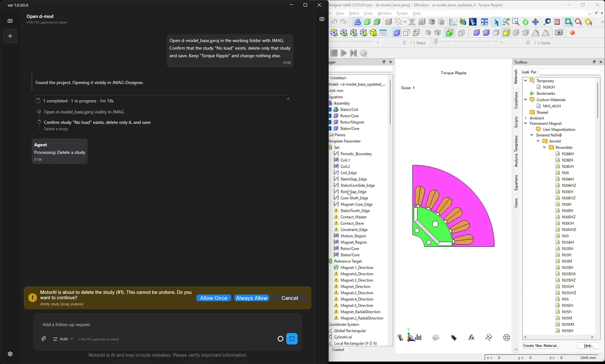Stop the running MotorAI task
The width and height of the screenshot is (605, 364).
pyautogui.click(x=292, y=339)
